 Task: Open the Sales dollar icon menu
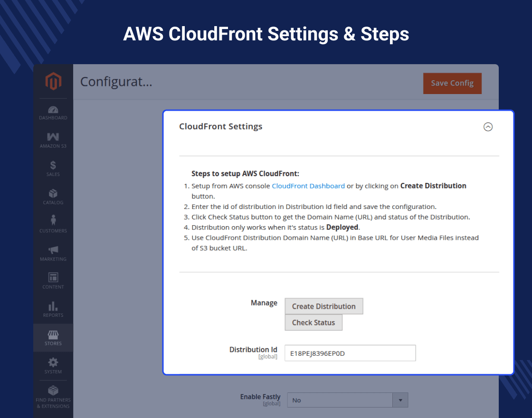point(53,169)
